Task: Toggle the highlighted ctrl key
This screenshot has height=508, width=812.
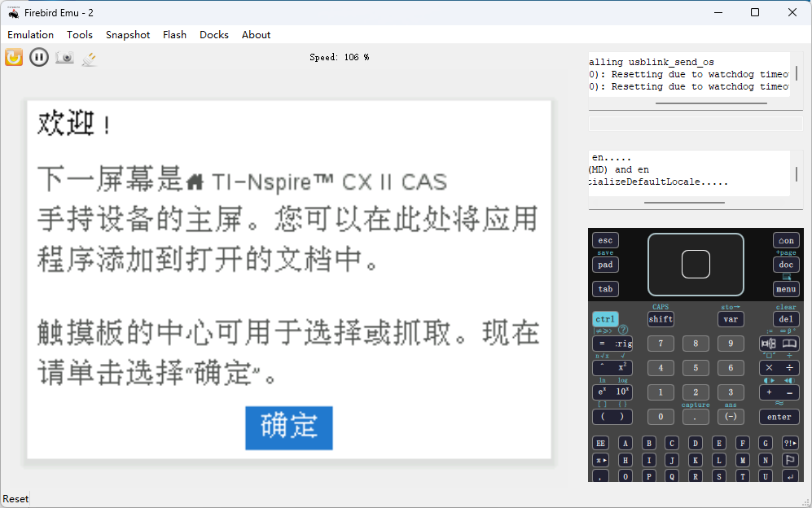Action: click(x=605, y=319)
